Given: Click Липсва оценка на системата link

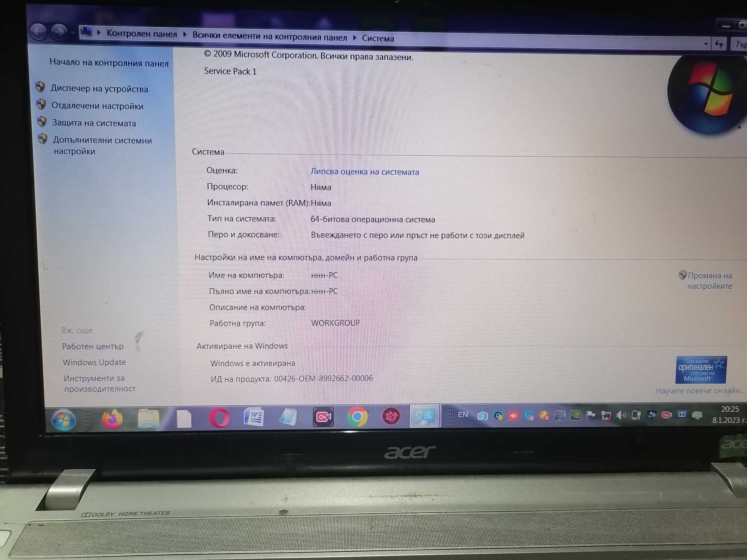Looking at the screenshot, I should pos(365,171).
